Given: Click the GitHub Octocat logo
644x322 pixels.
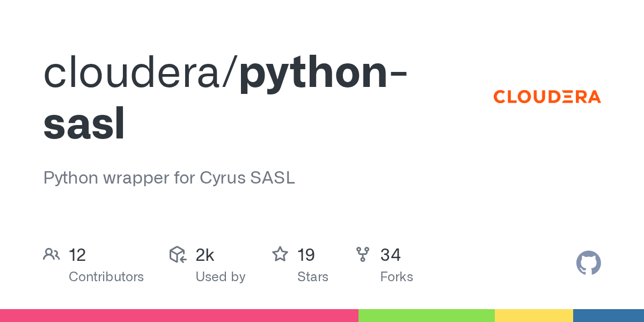Looking at the screenshot, I should pyautogui.click(x=588, y=263).
